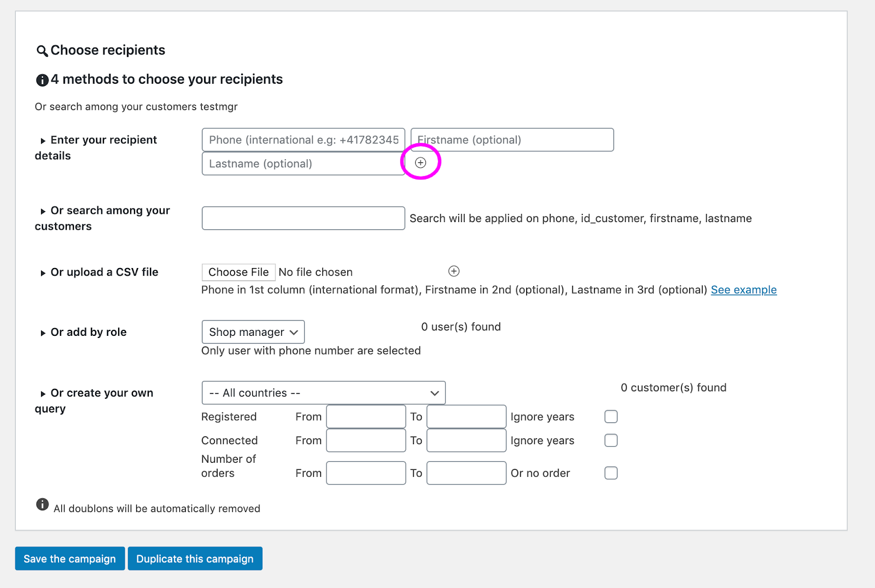
Task: Click the info icon near doublons note
Action: [x=42, y=504]
